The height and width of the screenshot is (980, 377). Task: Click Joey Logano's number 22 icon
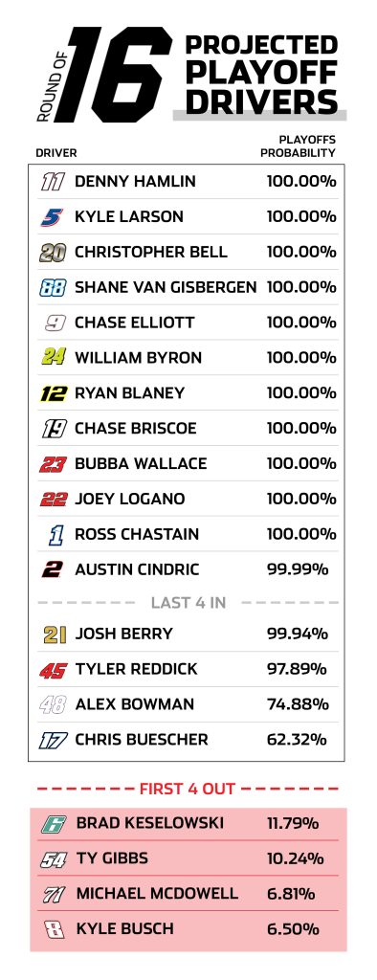click(53, 499)
